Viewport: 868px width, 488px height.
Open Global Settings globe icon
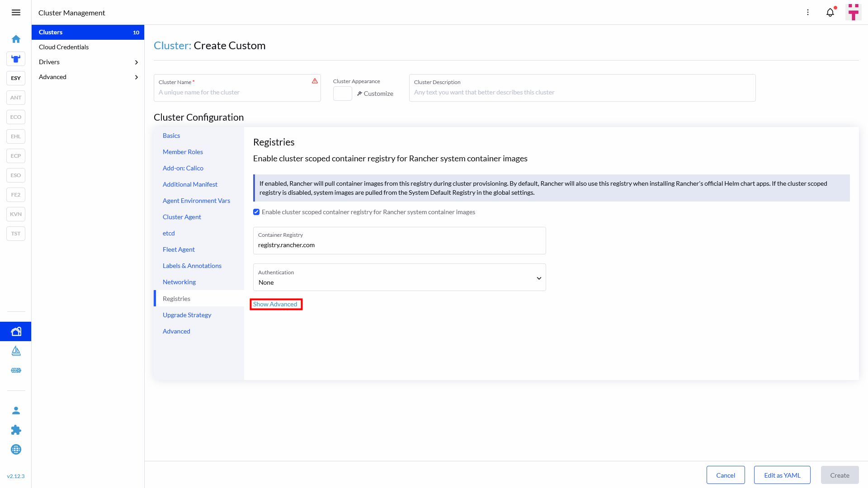(16, 449)
